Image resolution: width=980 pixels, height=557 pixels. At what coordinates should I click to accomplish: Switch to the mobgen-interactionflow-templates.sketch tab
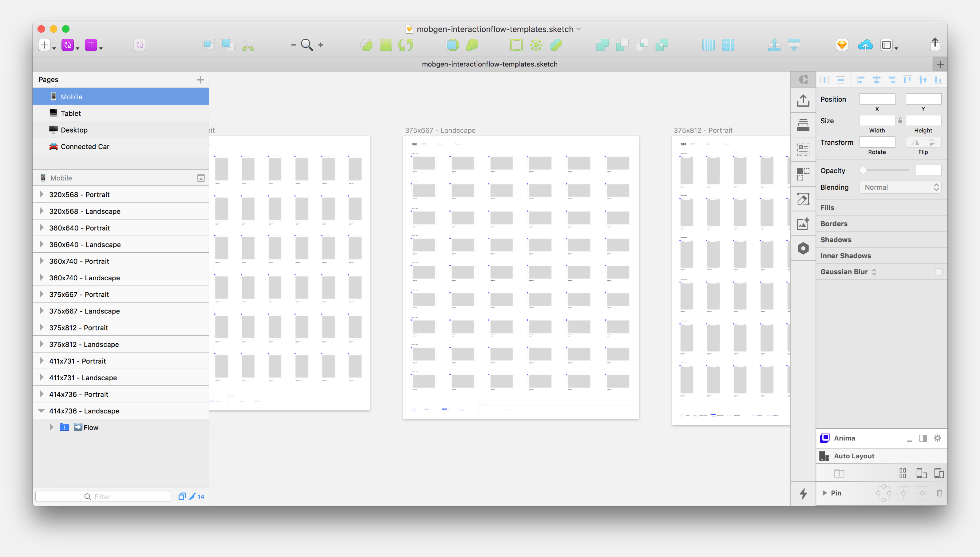[x=490, y=64]
